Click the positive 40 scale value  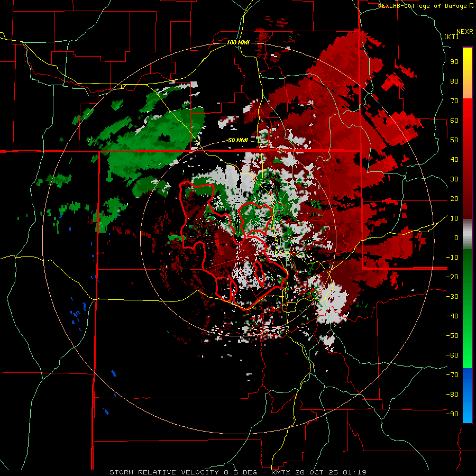coord(454,160)
